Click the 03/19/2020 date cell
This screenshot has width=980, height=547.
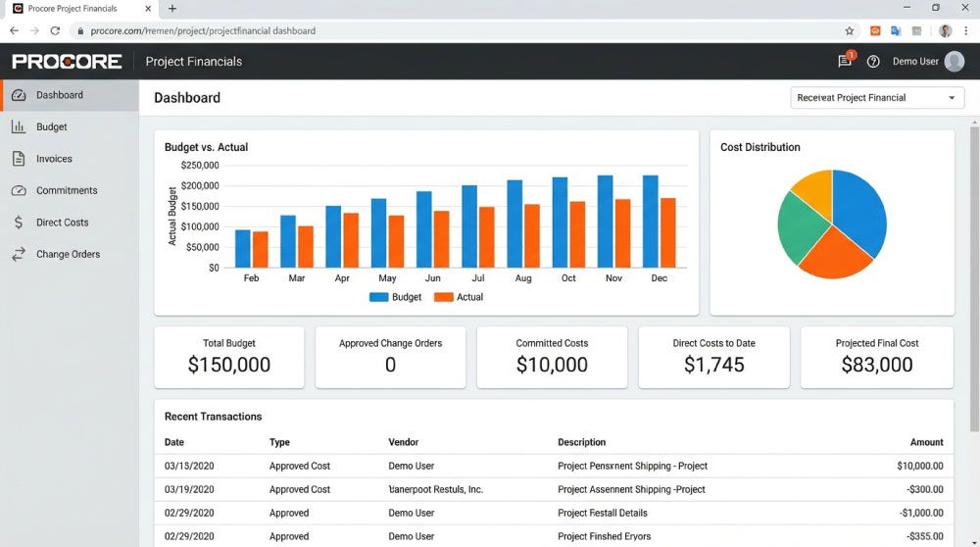pyautogui.click(x=189, y=489)
